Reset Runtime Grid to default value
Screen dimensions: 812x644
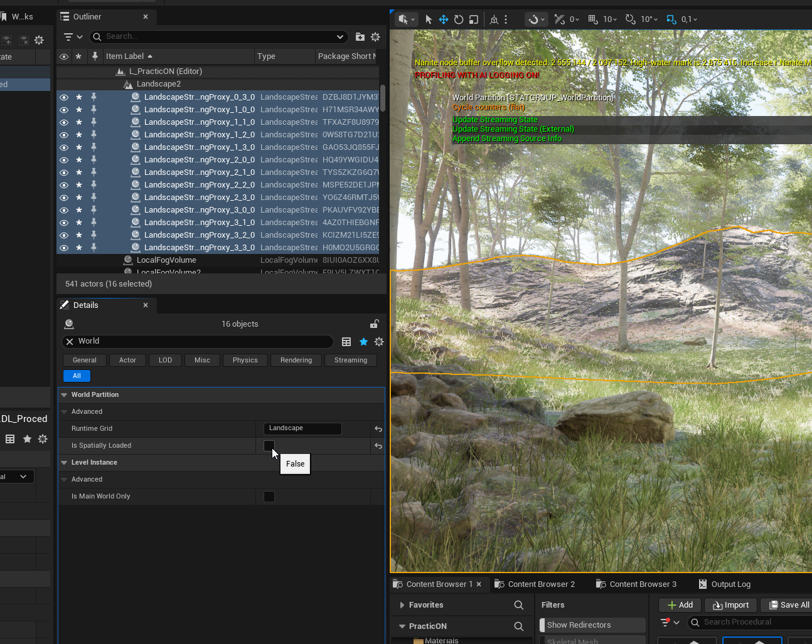[378, 429]
